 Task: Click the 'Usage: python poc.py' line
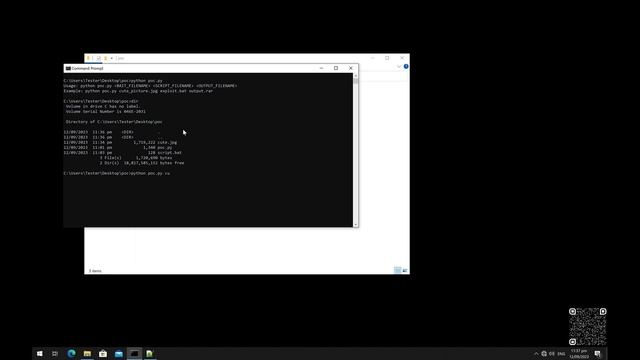pyautogui.click(x=150, y=86)
